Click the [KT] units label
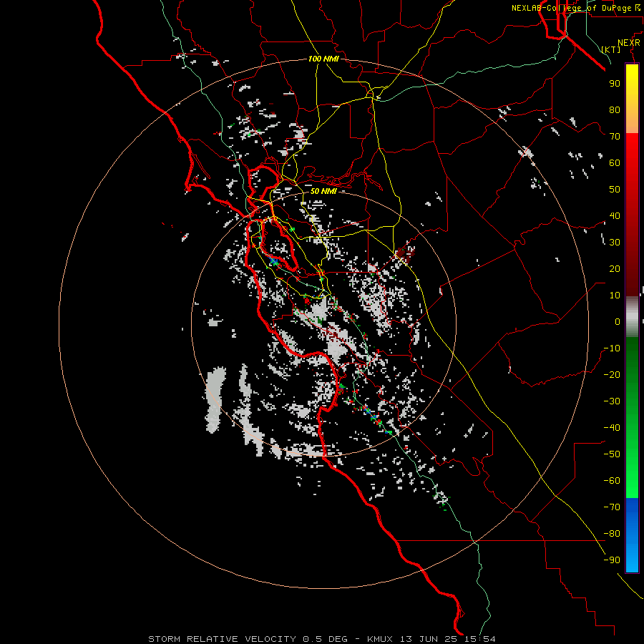The width and height of the screenshot is (644, 644). 611,49
